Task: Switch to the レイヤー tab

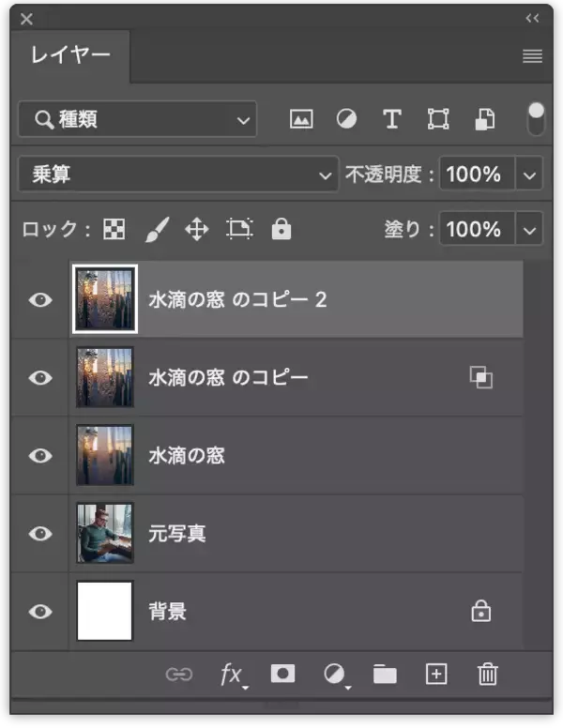Action: coord(70,55)
